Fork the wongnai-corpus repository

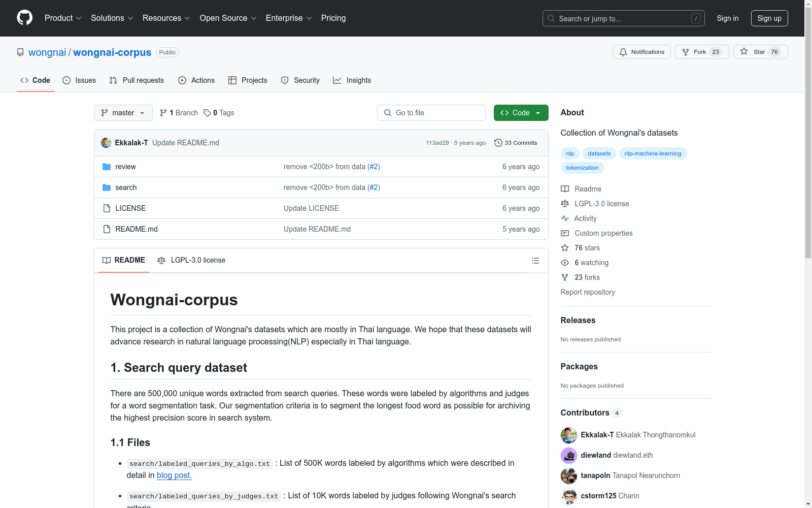point(702,52)
